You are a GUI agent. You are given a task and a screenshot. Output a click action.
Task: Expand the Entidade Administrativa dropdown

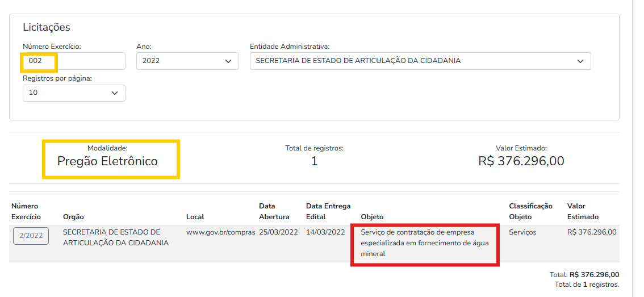point(420,61)
